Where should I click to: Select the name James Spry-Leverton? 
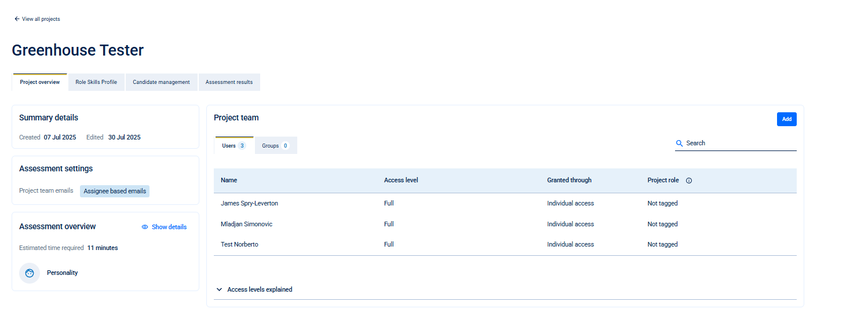(250, 203)
